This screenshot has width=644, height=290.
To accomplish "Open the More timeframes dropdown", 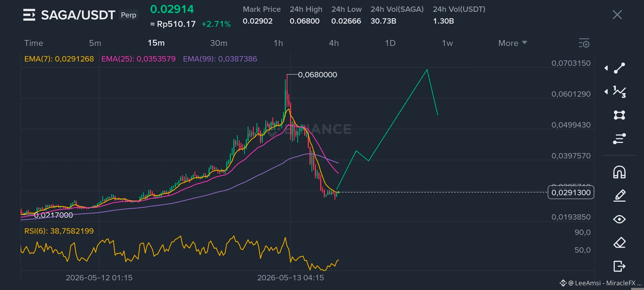I will pos(513,43).
